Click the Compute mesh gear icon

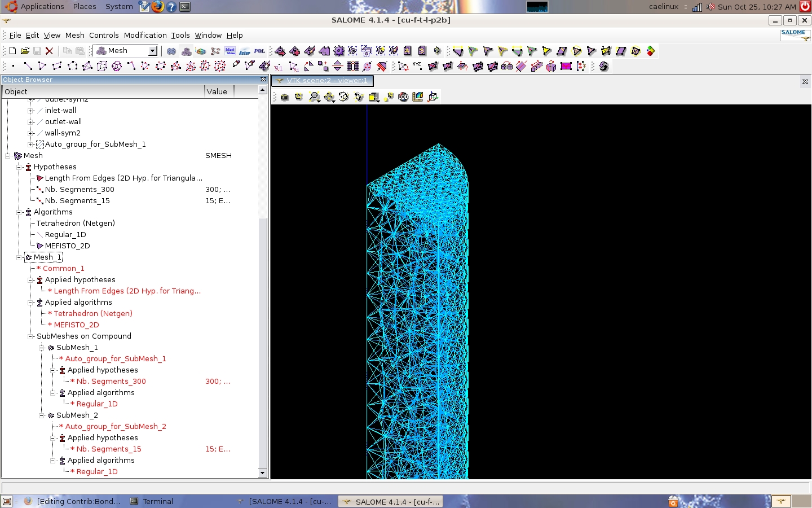point(338,51)
